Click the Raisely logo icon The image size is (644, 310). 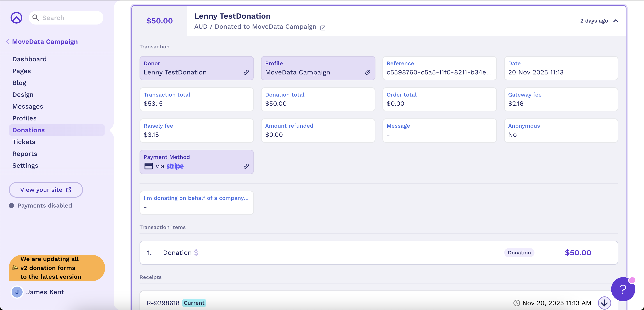pos(16,18)
